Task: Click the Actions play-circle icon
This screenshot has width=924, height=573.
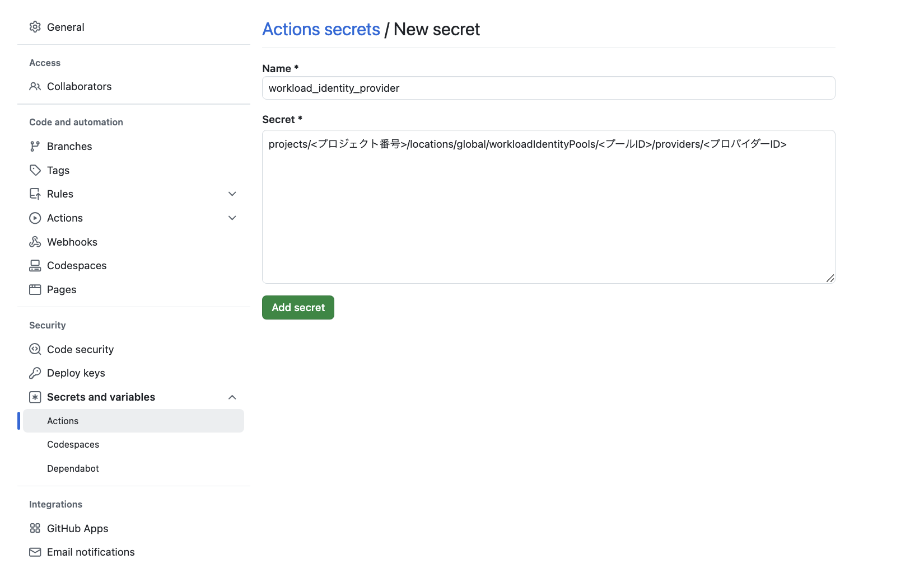Action: 35,218
